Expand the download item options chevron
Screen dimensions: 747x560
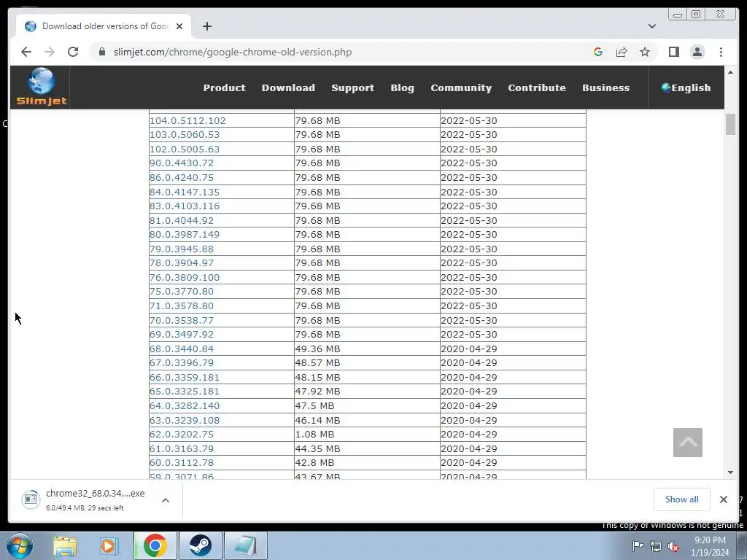(166, 500)
